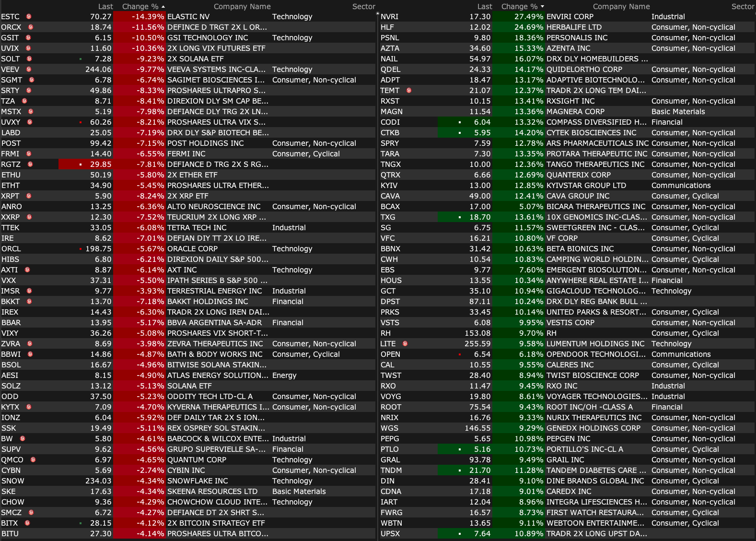Click the red icon beside ESTC ticker

tap(29, 17)
